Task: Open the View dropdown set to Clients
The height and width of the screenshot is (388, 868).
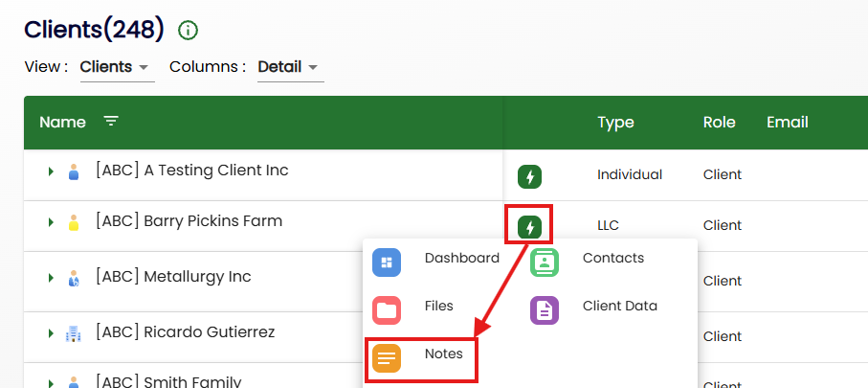Action: pos(116,67)
